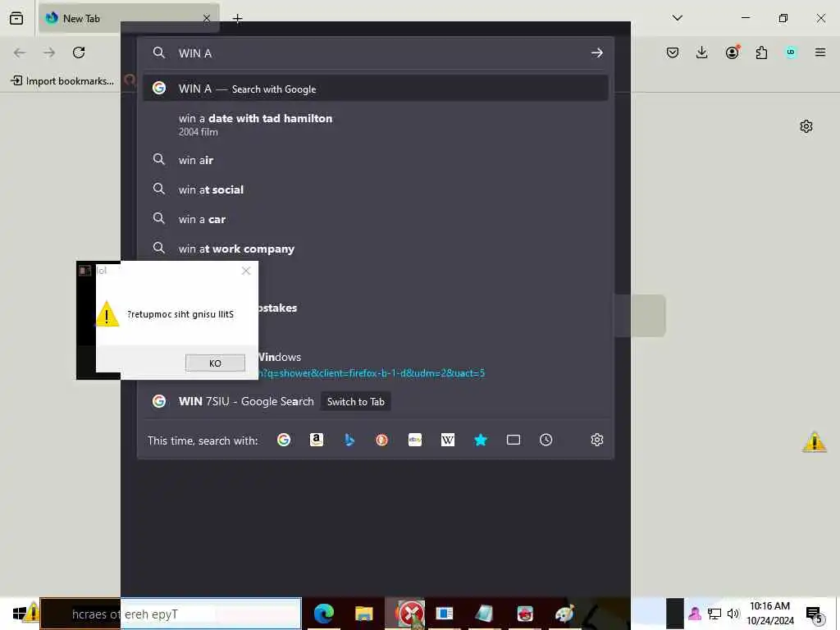Click the go arrow in the address bar

click(x=597, y=53)
